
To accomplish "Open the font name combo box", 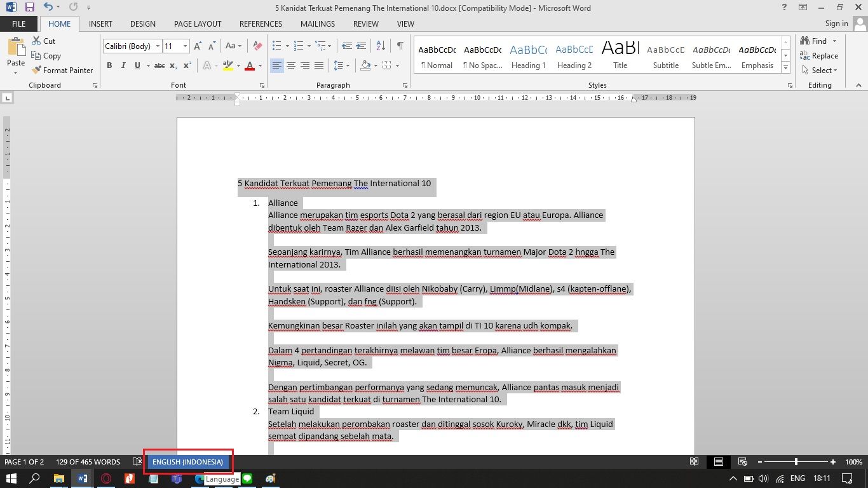I will tap(132, 46).
